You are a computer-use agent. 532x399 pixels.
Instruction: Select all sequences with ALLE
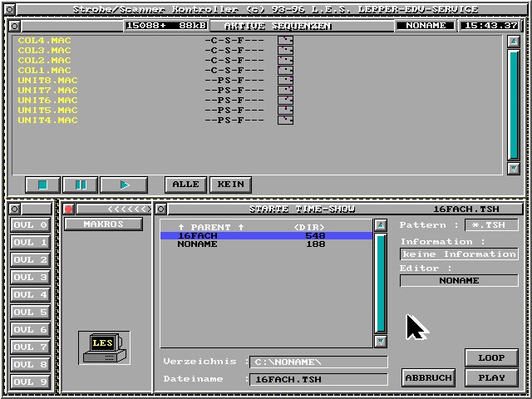click(185, 185)
